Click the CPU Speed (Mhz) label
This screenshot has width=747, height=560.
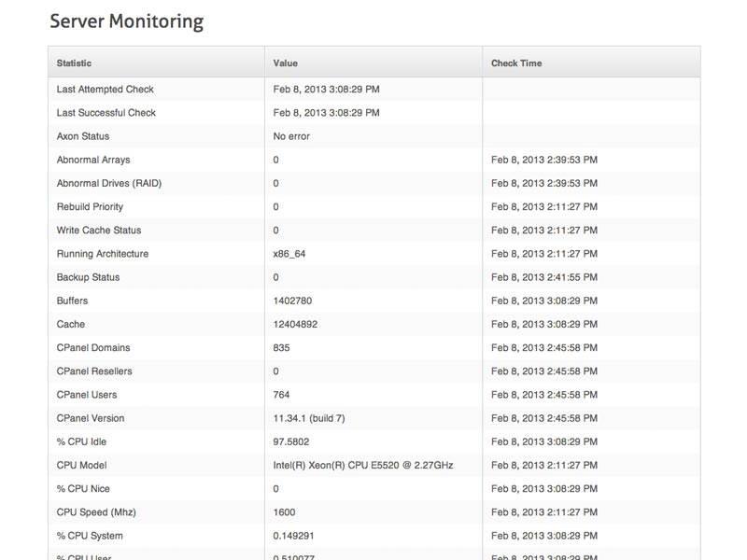tap(96, 512)
